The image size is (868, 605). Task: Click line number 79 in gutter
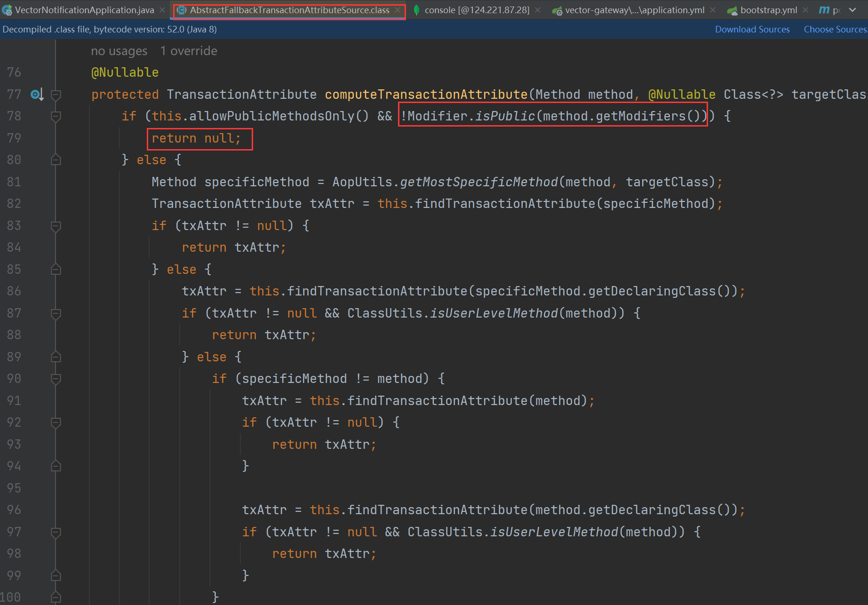click(x=14, y=138)
